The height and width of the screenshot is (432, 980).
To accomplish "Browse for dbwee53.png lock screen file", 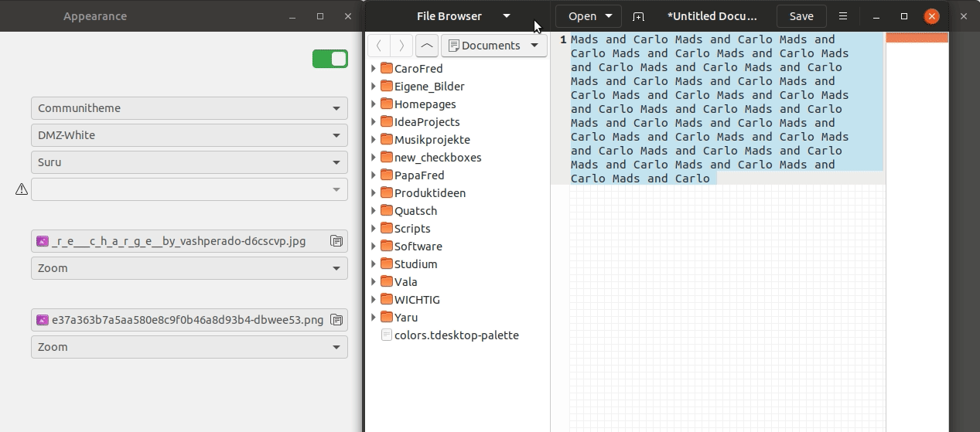I will [336, 320].
